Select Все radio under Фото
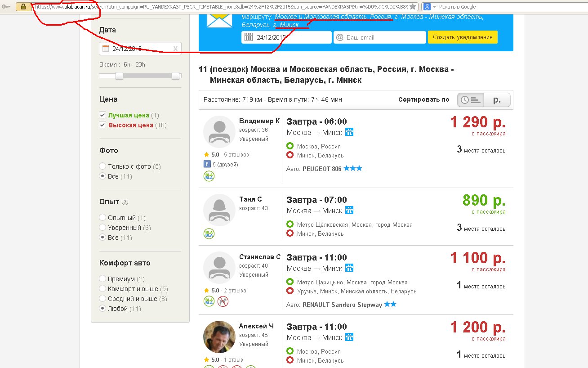 point(102,176)
